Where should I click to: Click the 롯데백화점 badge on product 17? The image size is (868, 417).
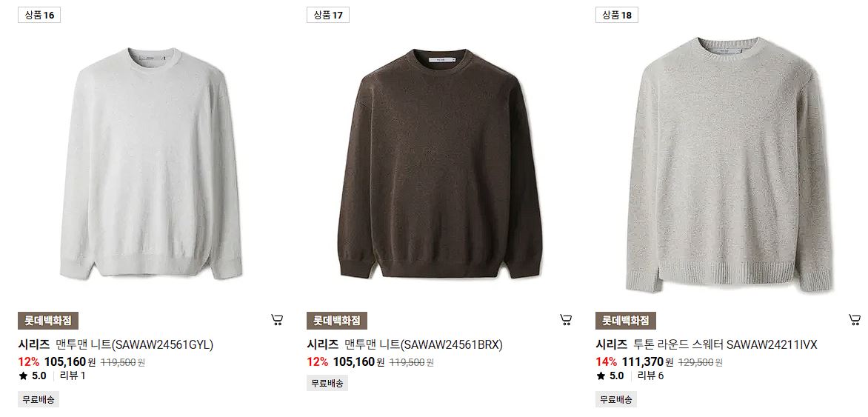click(337, 321)
